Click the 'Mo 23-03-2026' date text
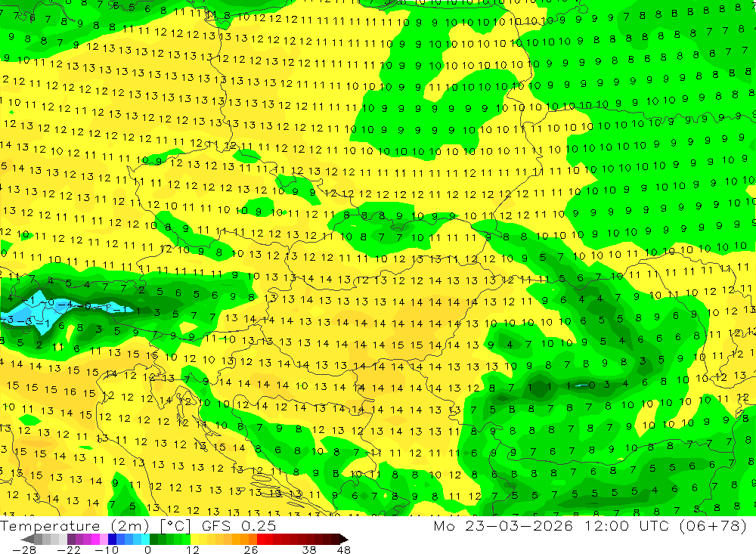Image resolution: width=756 pixels, height=554 pixels. point(503,525)
